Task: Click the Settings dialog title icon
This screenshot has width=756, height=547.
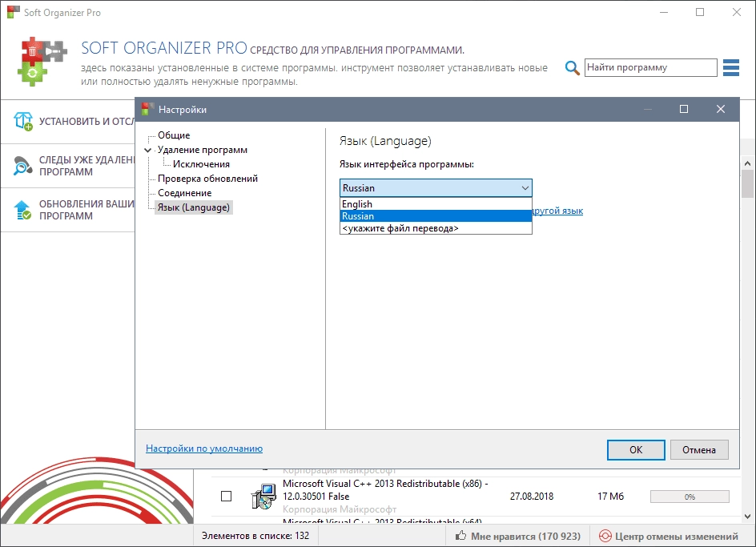Action: point(147,109)
